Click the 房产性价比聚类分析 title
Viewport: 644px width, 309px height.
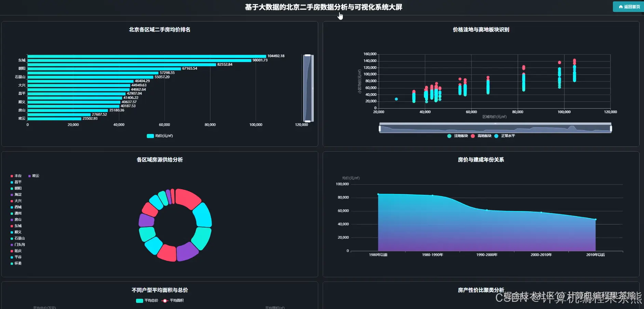pyautogui.click(x=481, y=290)
